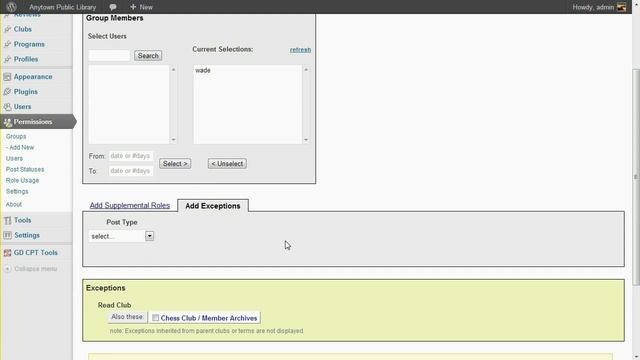Select user wade in Current Selections
Image resolution: width=640 pixels, height=360 pixels.
click(203, 70)
